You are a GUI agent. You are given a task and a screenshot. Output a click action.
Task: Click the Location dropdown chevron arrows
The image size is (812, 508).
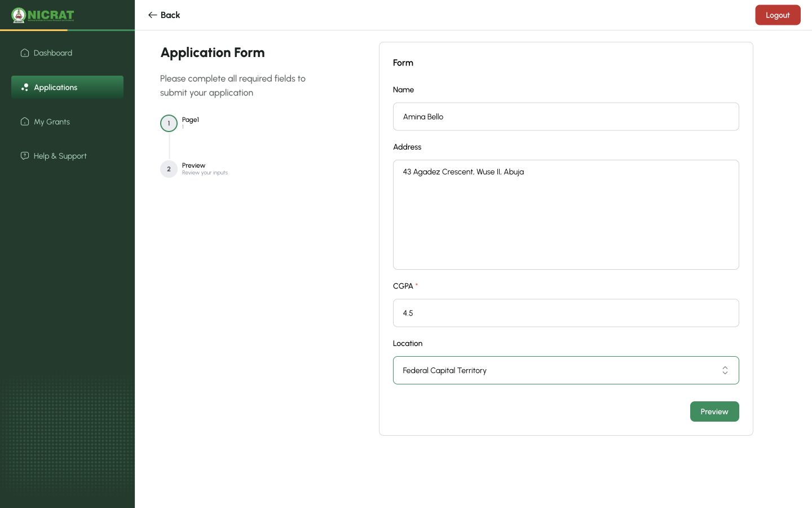(725, 370)
